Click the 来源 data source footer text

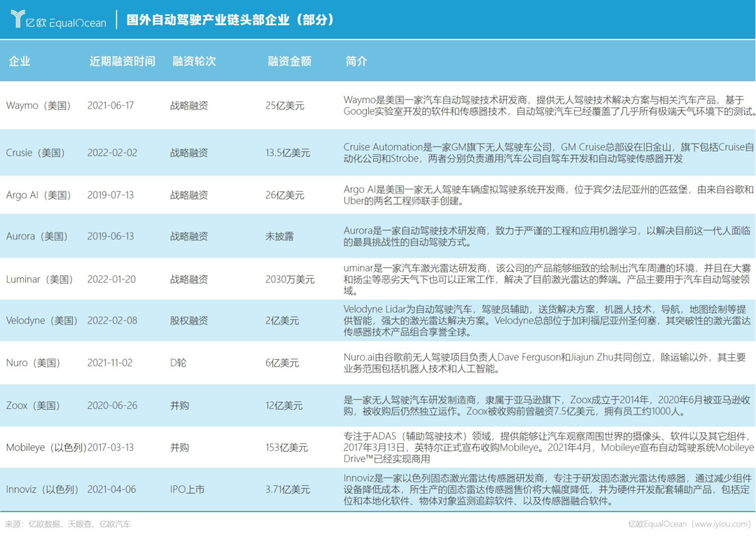click(67, 524)
